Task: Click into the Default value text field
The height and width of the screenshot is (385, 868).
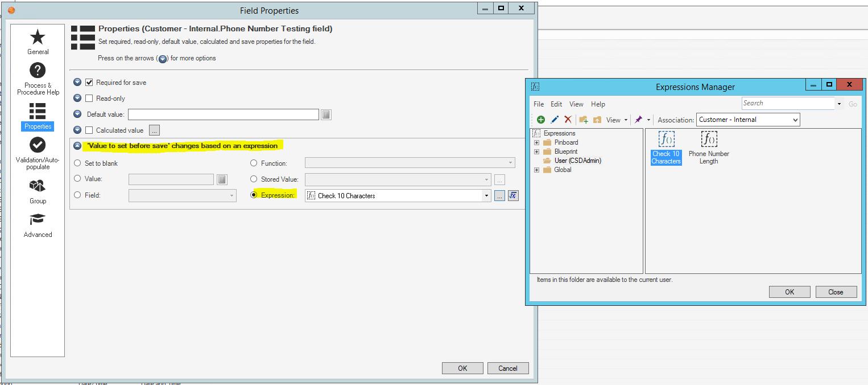Action: coord(223,114)
